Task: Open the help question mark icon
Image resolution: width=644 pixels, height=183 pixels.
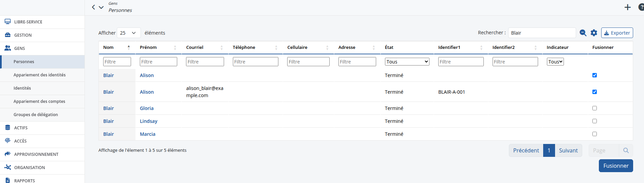Action: (641, 7)
